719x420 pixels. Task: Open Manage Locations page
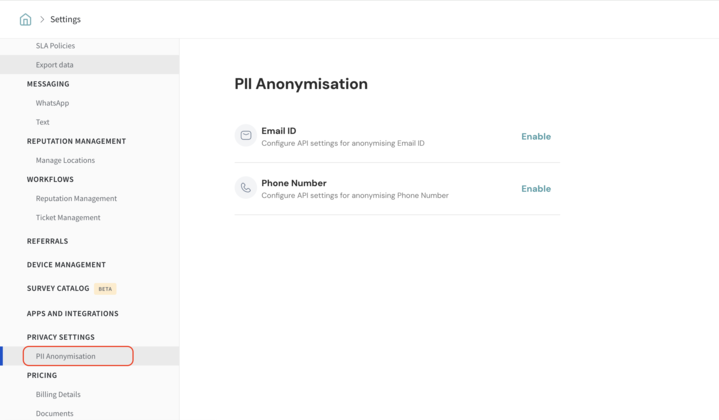pos(65,160)
